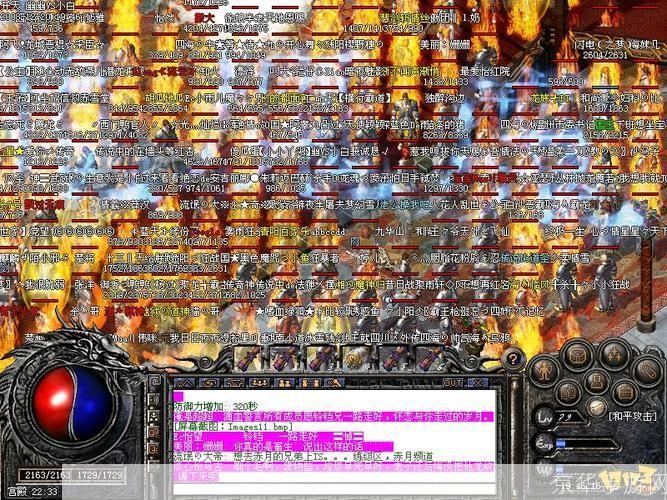Click the player name 最美怡红院
This screenshot has height=500, width=667.
485,70
